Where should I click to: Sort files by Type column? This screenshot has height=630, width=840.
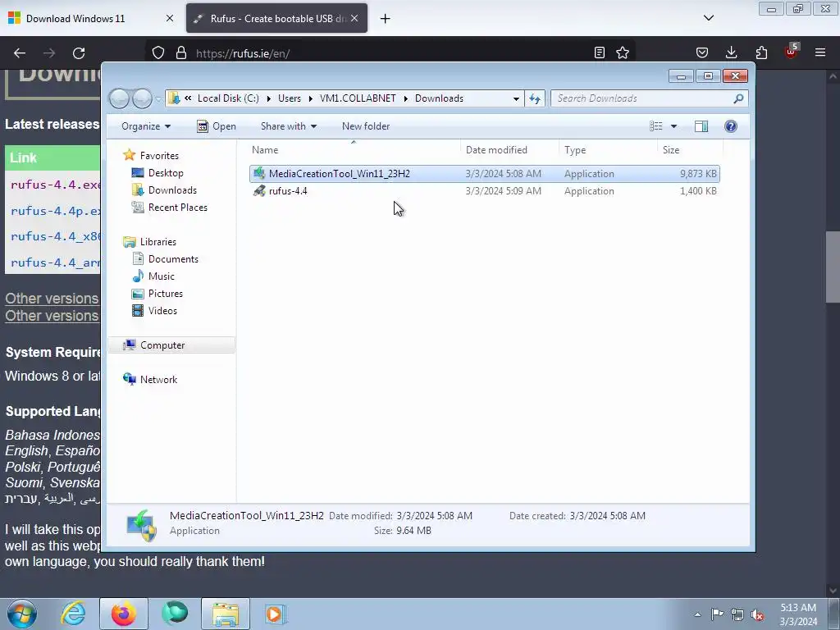tap(608, 150)
